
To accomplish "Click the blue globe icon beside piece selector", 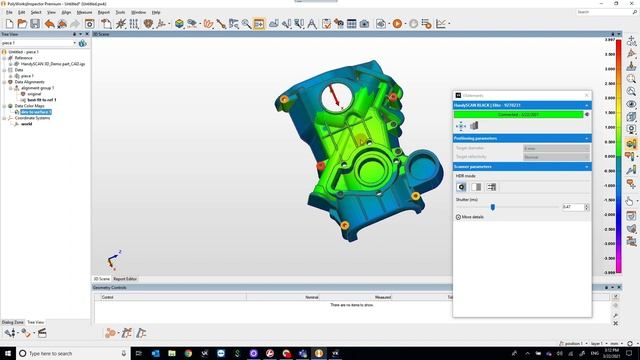I will (x=82, y=43).
